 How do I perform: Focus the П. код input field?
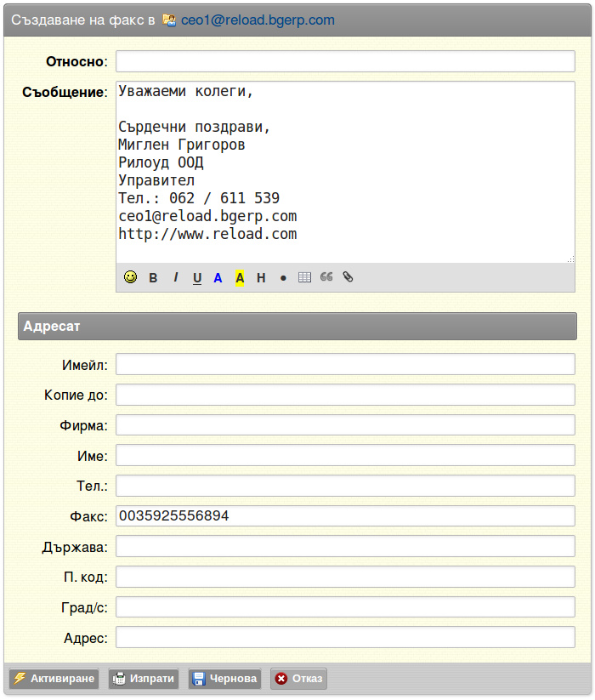pyautogui.click(x=345, y=577)
